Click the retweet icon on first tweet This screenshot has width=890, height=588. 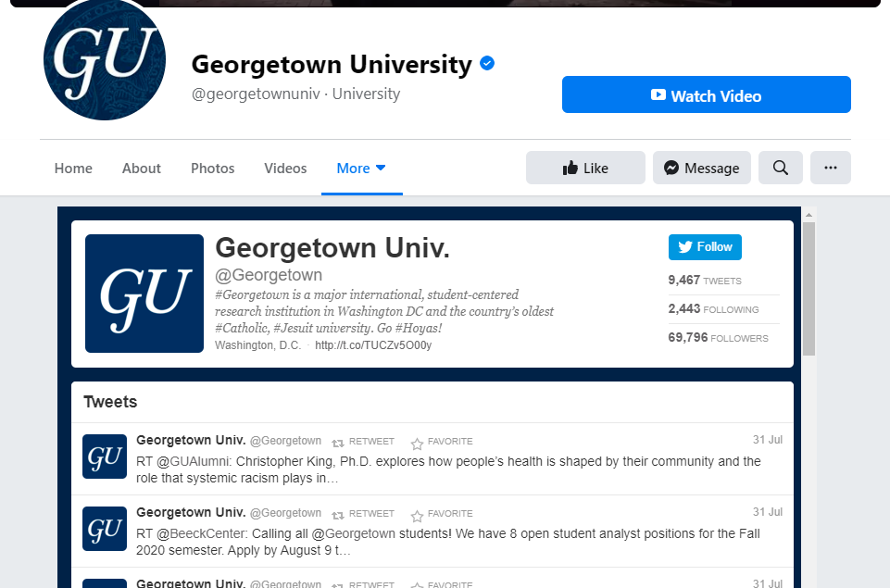pyautogui.click(x=338, y=443)
